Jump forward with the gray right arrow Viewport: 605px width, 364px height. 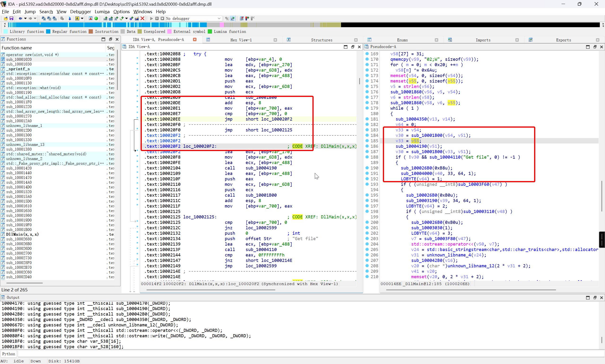click(30, 18)
